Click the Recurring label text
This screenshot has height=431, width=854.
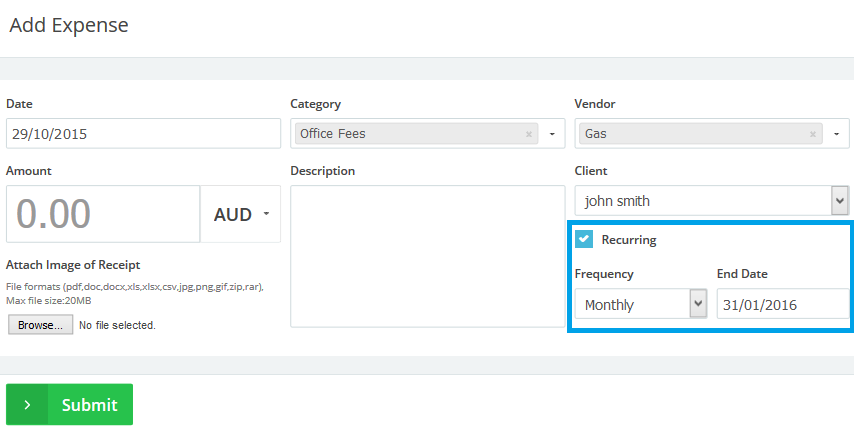(x=628, y=240)
